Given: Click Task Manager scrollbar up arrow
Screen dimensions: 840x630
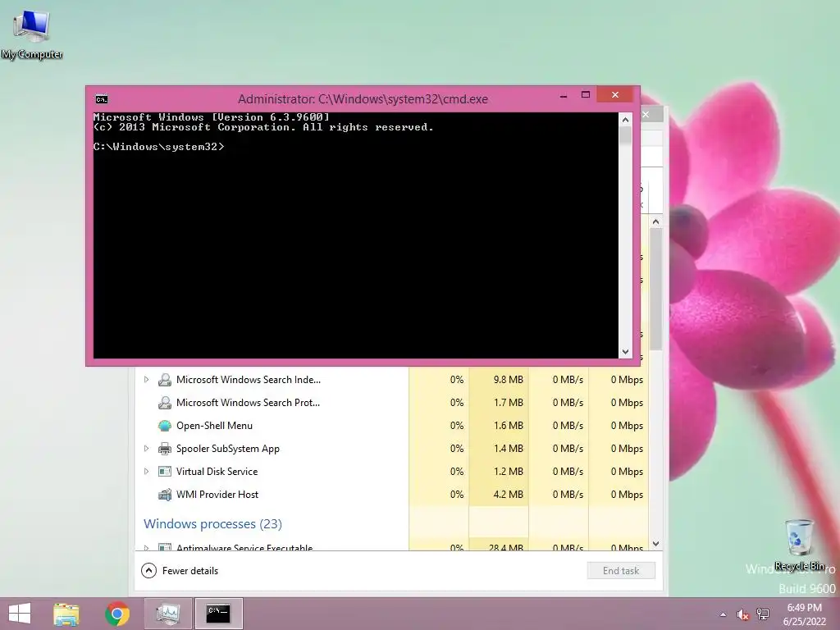Looking at the screenshot, I should tap(656, 221).
